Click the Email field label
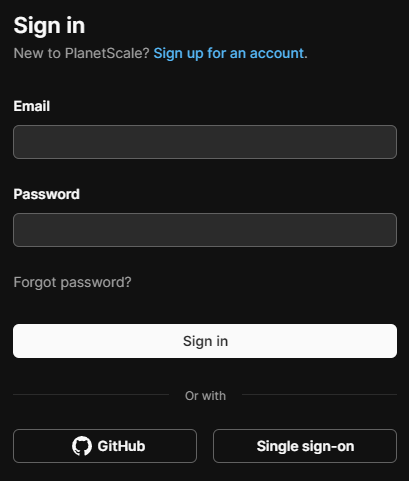The width and height of the screenshot is (409, 481). (x=32, y=106)
